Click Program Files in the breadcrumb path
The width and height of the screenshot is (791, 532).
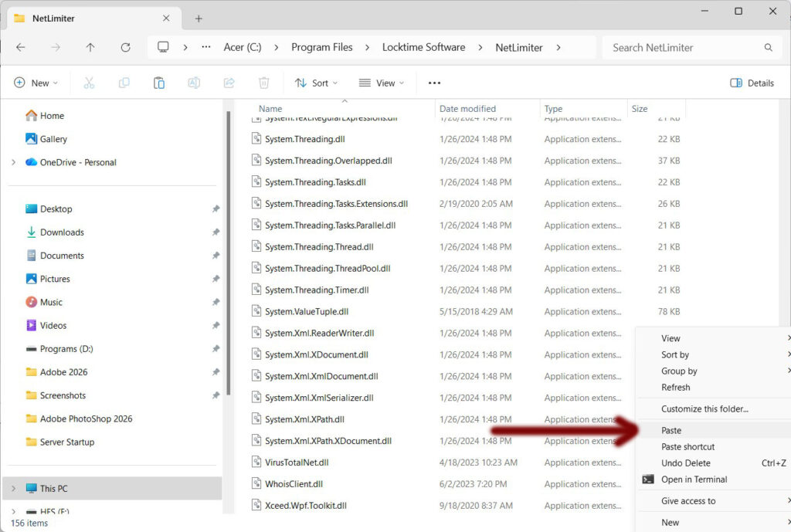(321, 47)
